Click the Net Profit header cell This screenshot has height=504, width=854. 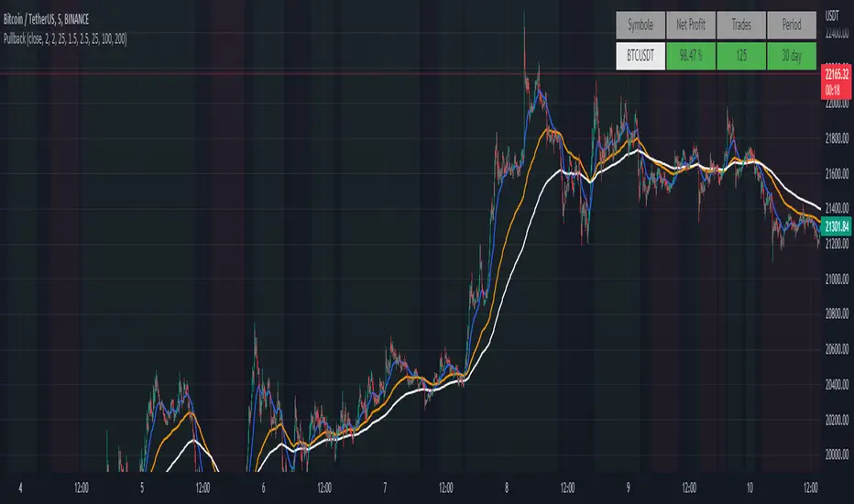(x=691, y=25)
